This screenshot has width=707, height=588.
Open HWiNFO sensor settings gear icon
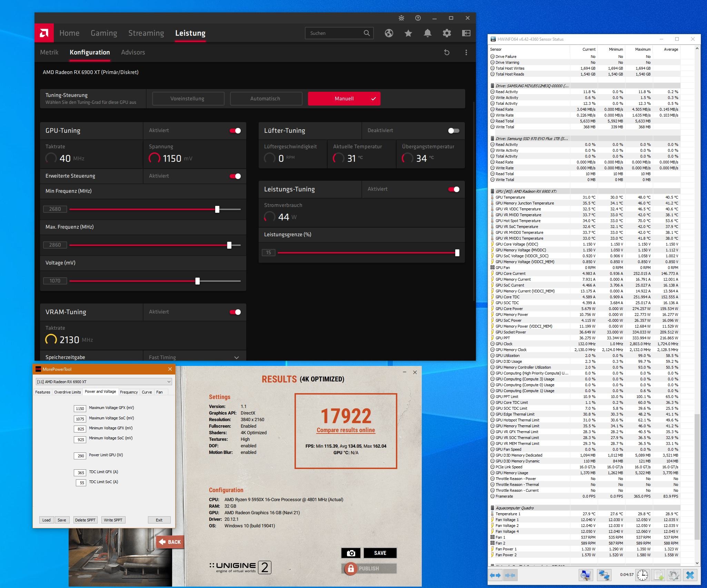(674, 575)
